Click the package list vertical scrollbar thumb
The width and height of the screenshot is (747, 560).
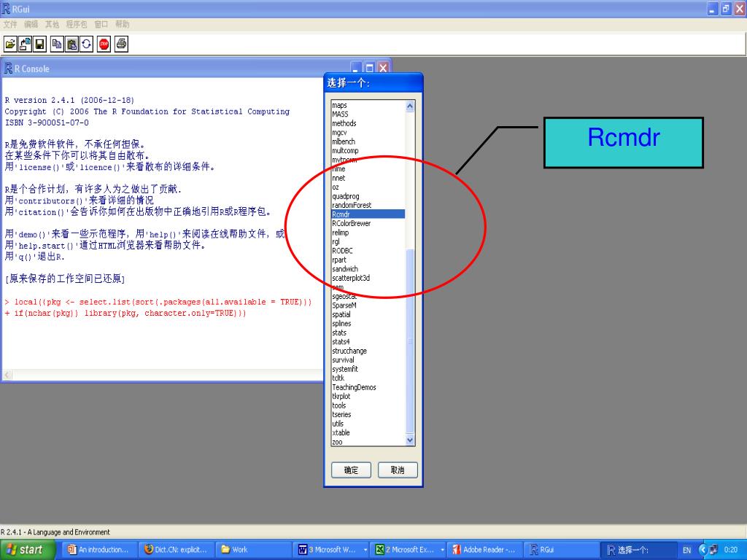[x=410, y=341]
